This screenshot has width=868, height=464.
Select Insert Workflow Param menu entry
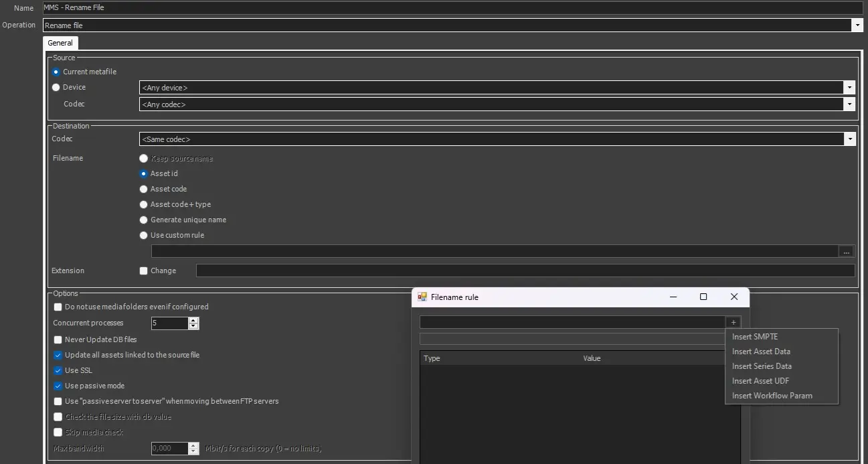click(x=772, y=396)
